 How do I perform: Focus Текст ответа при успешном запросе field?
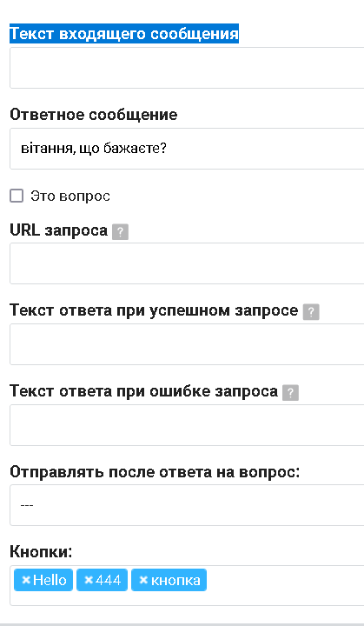click(x=187, y=344)
